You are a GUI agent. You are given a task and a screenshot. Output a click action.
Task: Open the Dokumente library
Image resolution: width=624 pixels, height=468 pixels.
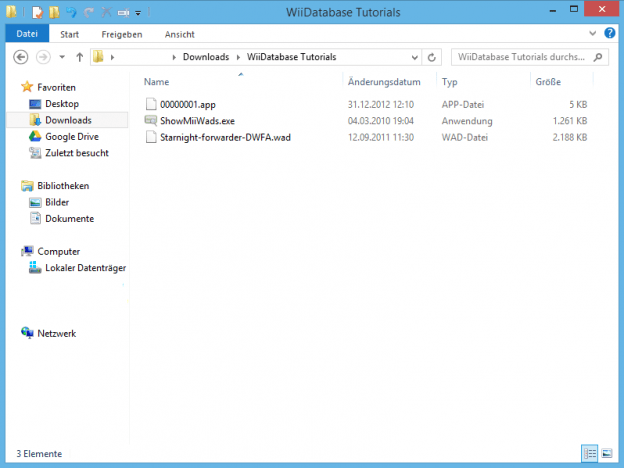(69, 218)
